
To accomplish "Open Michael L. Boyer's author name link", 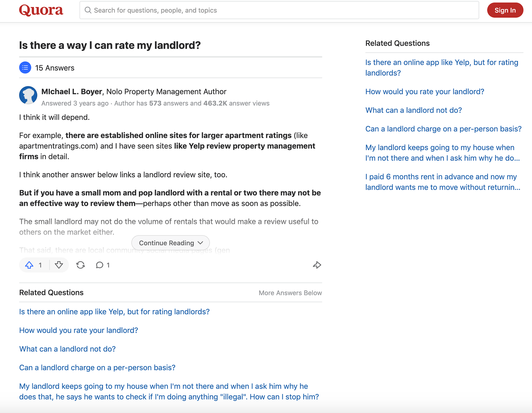I will tap(72, 92).
